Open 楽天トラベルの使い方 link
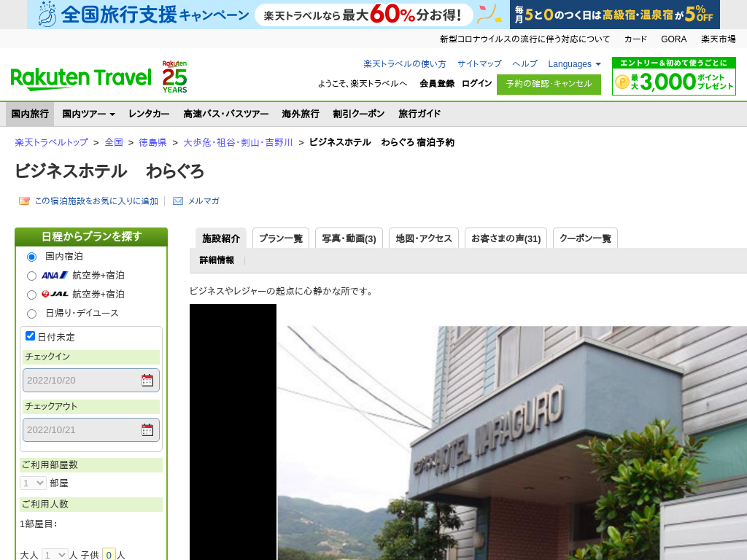747x560 pixels. (405, 64)
